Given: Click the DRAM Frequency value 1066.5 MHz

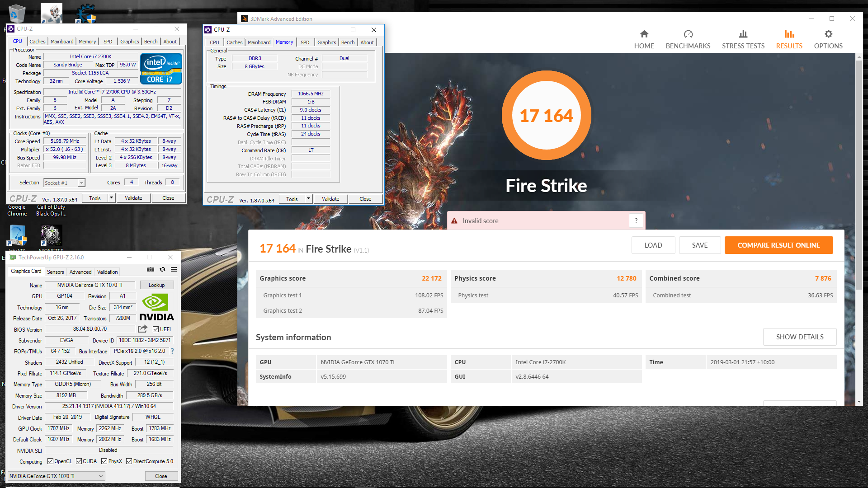Looking at the screenshot, I should 311,94.
